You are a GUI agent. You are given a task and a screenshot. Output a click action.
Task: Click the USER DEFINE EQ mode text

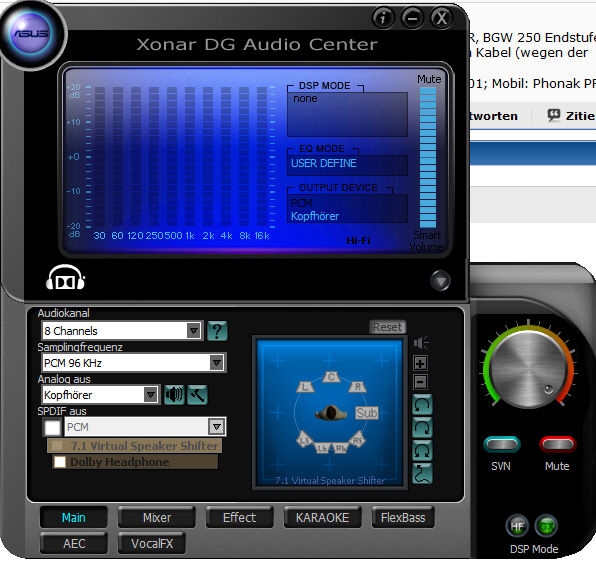click(324, 163)
